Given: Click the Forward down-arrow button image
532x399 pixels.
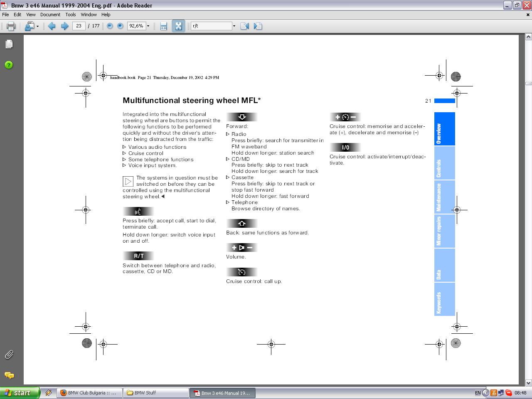Looking at the screenshot, I should point(242,117).
